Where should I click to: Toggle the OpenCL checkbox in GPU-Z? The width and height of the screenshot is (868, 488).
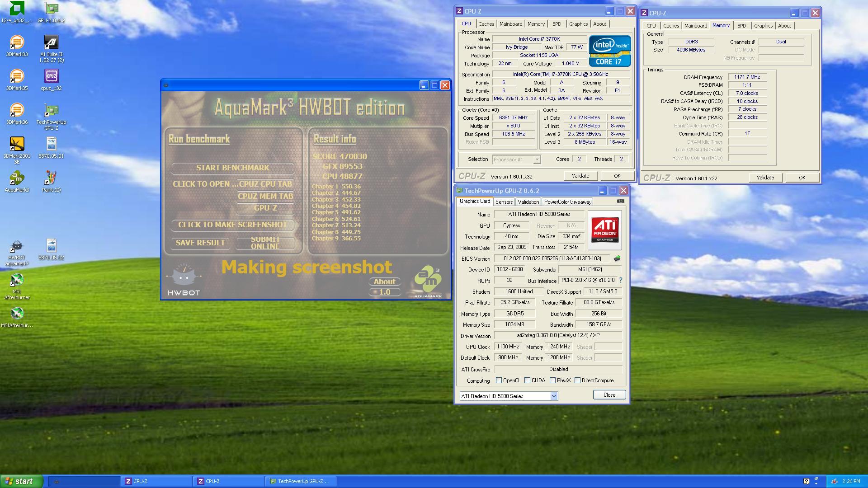(499, 380)
